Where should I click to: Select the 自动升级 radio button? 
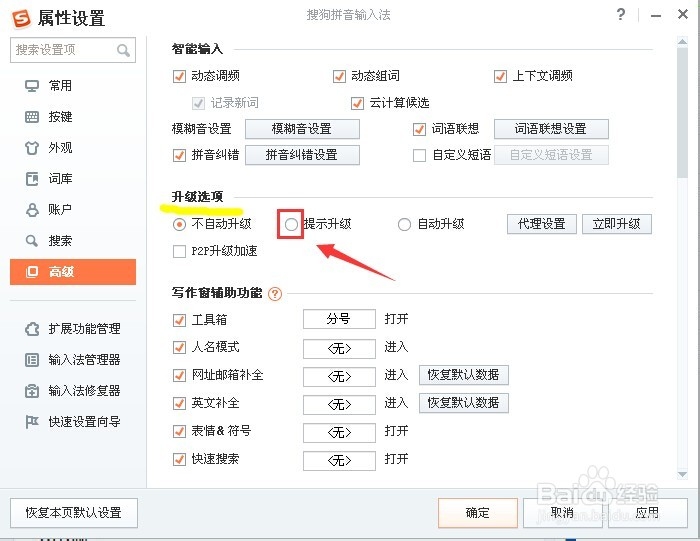405,225
